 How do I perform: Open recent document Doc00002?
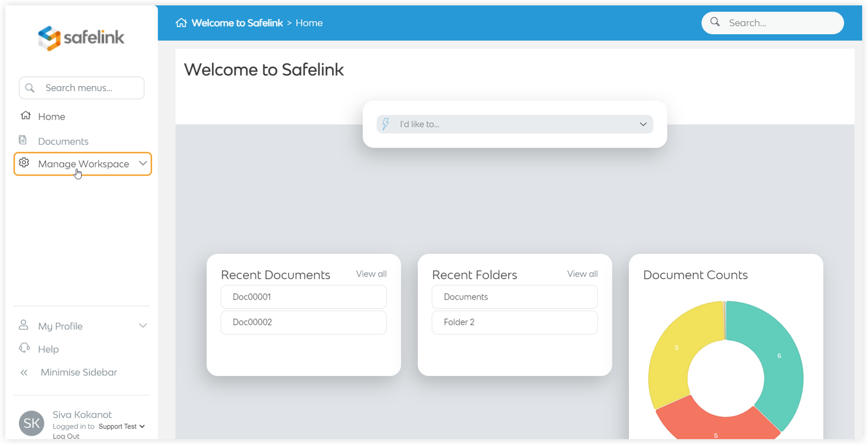coord(304,323)
